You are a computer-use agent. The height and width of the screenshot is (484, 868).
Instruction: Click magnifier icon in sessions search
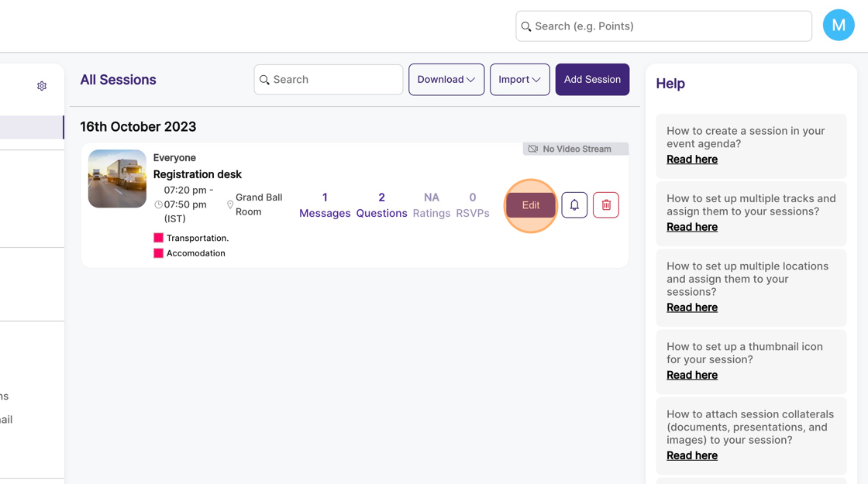click(264, 80)
